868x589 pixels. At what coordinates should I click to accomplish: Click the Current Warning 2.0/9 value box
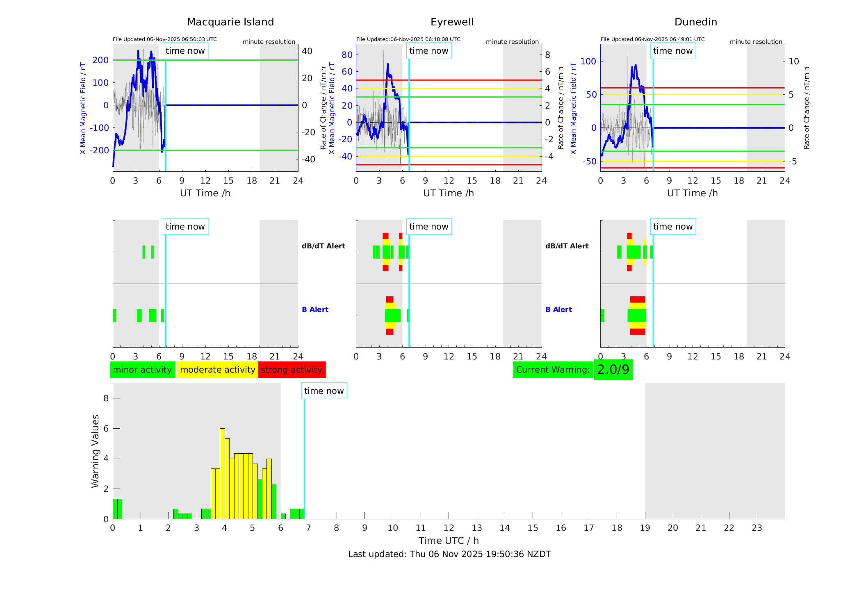(x=613, y=370)
